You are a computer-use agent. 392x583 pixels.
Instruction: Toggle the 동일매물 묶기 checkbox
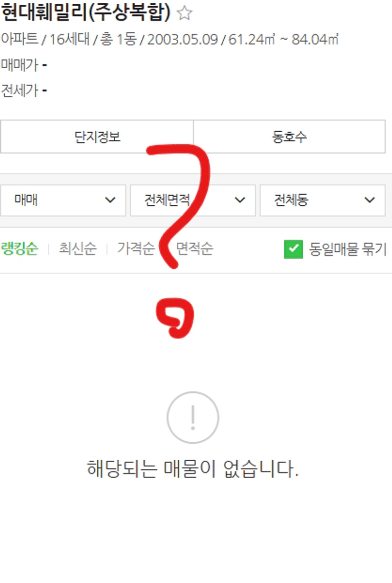[x=293, y=249]
